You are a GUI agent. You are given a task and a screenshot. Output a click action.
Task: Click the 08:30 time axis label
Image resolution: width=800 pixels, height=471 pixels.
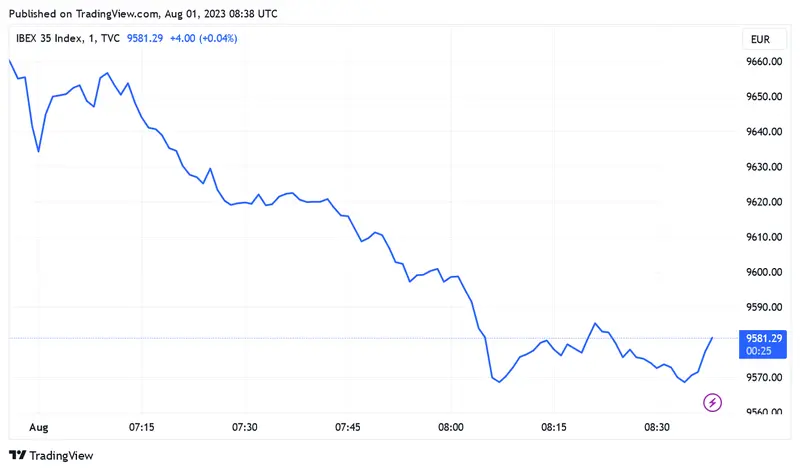[657, 427]
